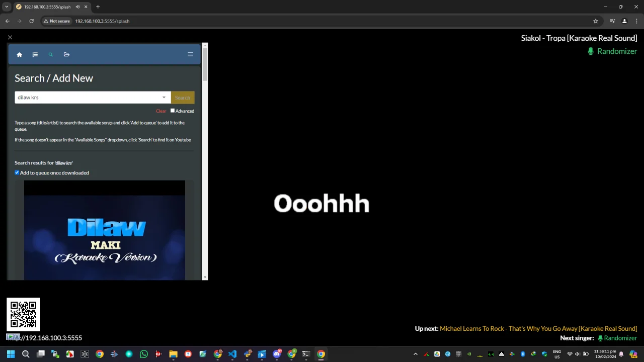Open Discord from the taskbar
The image size is (644, 362).
[x=277, y=354]
